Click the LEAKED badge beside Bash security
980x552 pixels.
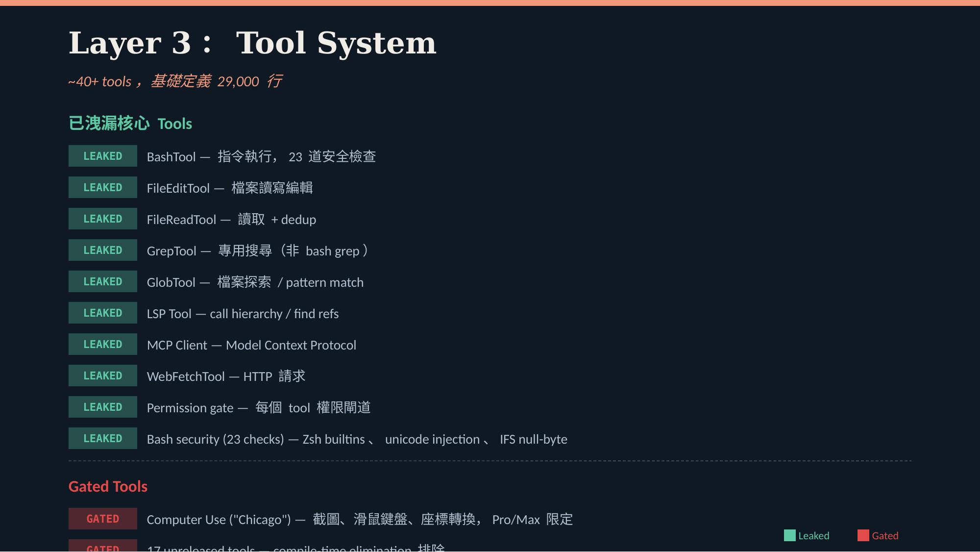[103, 438]
